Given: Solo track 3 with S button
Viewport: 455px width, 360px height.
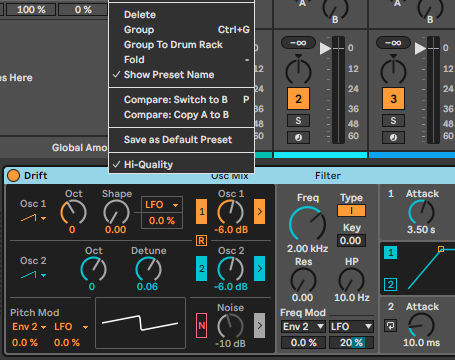Looking at the screenshot, I should click(x=393, y=121).
